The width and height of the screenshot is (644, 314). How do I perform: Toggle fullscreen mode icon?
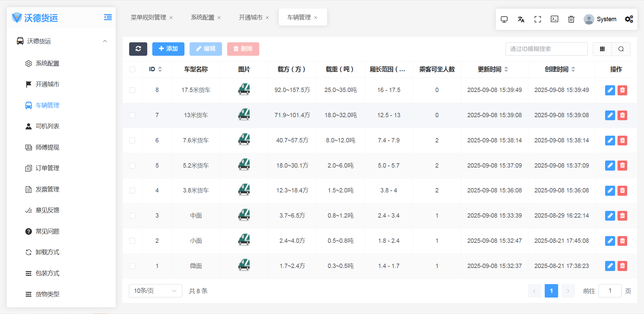click(538, 19)
